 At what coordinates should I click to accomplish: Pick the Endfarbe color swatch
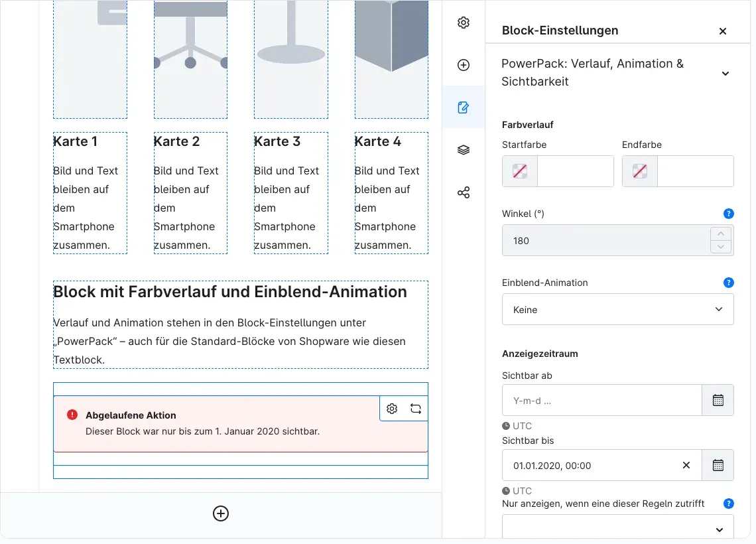click(640, 171)
